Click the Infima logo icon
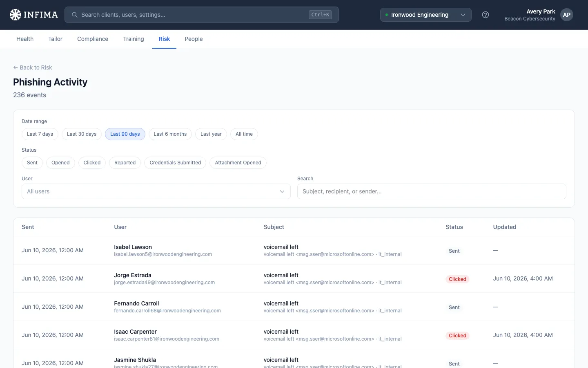Viewport: 588px width, 368px height. [x=15, y=15]
